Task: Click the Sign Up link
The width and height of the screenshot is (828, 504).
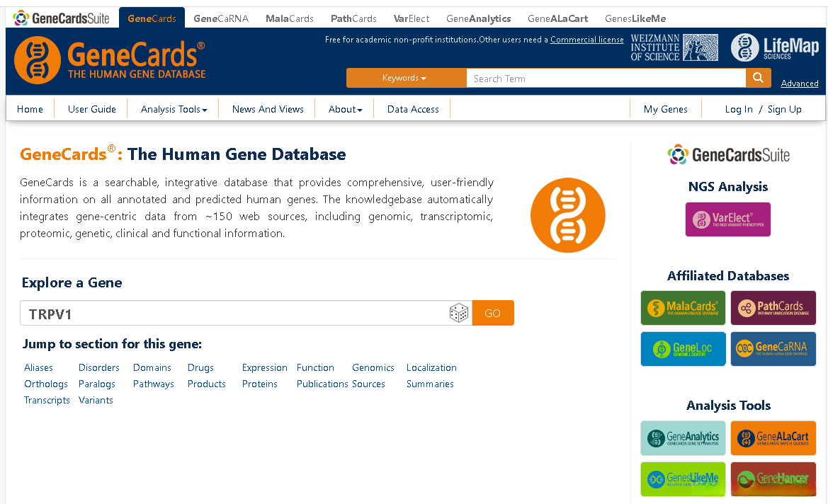Action: [784, 109]
